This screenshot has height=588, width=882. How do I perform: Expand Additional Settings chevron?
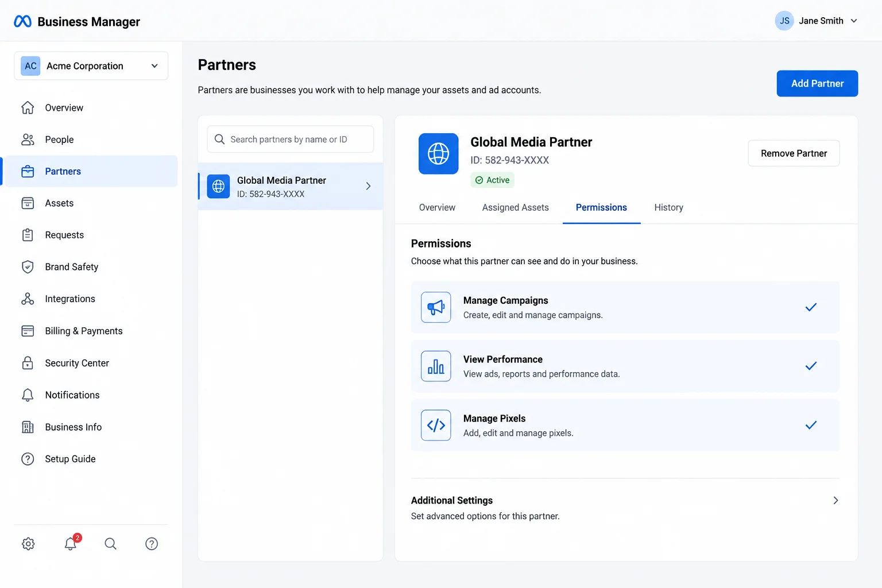(x=835, y=501)
